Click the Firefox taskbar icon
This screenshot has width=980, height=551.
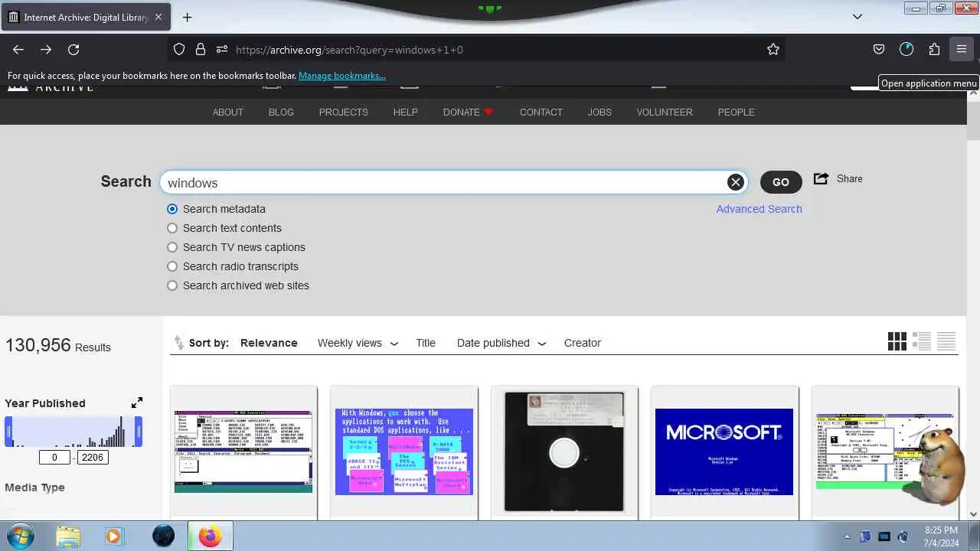(209, 536)
